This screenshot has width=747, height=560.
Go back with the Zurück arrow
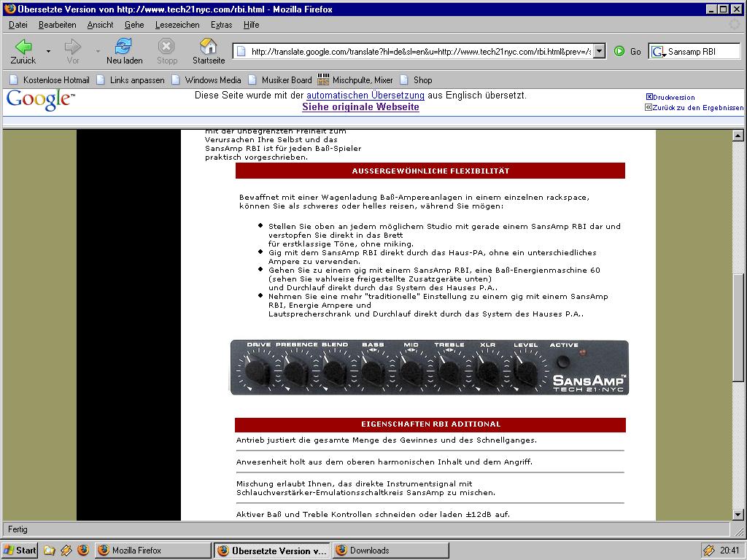23,52
